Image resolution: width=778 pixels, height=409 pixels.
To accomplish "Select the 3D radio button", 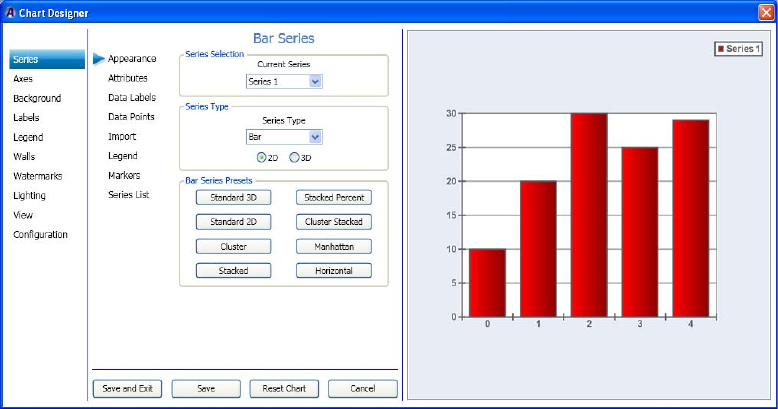I will tap(294, 158).
